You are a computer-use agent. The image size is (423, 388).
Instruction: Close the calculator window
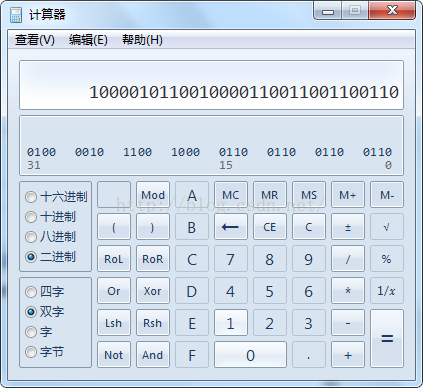[x=392, y=11]
